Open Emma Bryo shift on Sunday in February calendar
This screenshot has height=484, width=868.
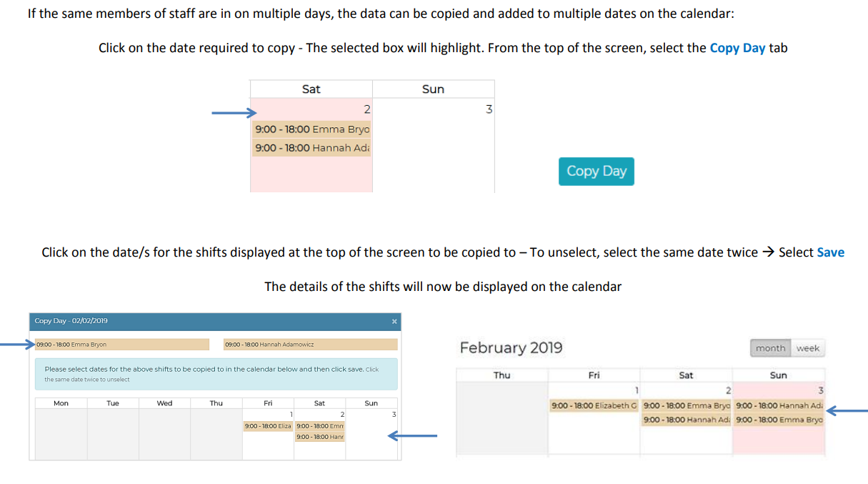[x=779, y=420]
